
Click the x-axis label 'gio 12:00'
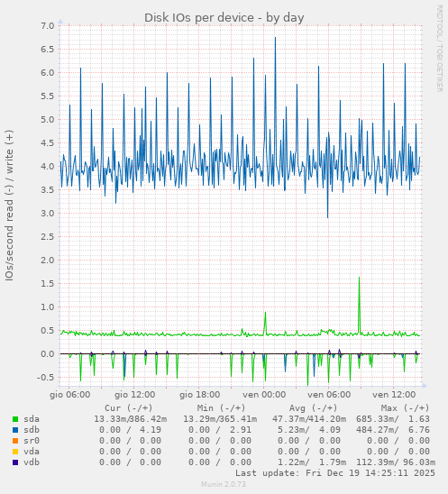tap(135, 395)
